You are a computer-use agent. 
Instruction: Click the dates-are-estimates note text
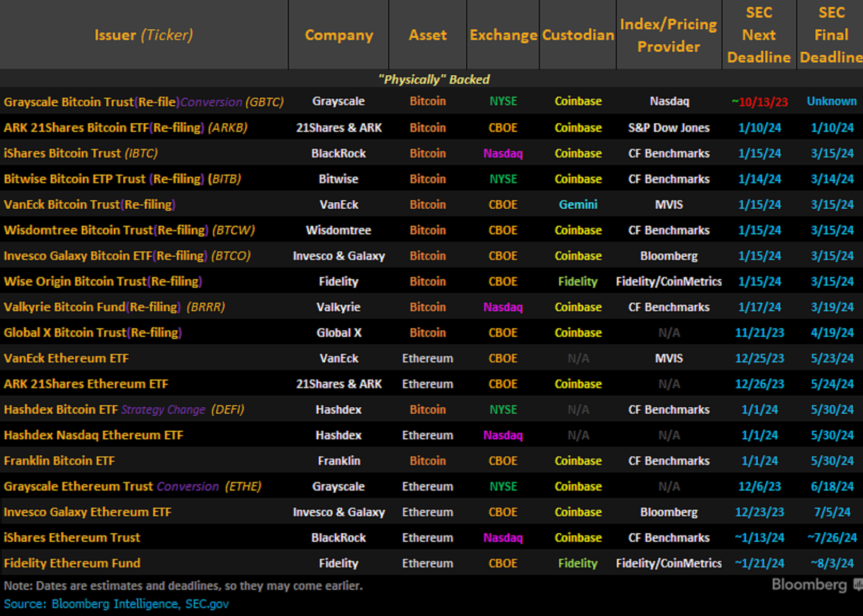point(183,586)
